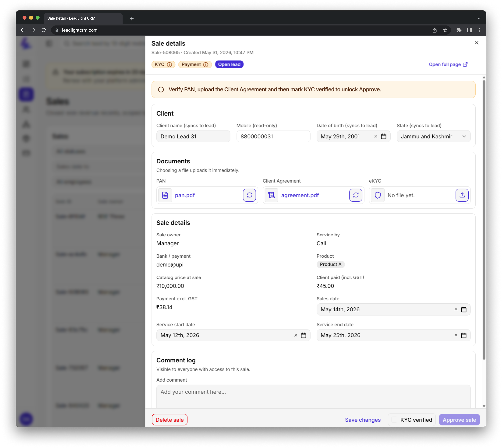Reload the page

tap(44, 30)
